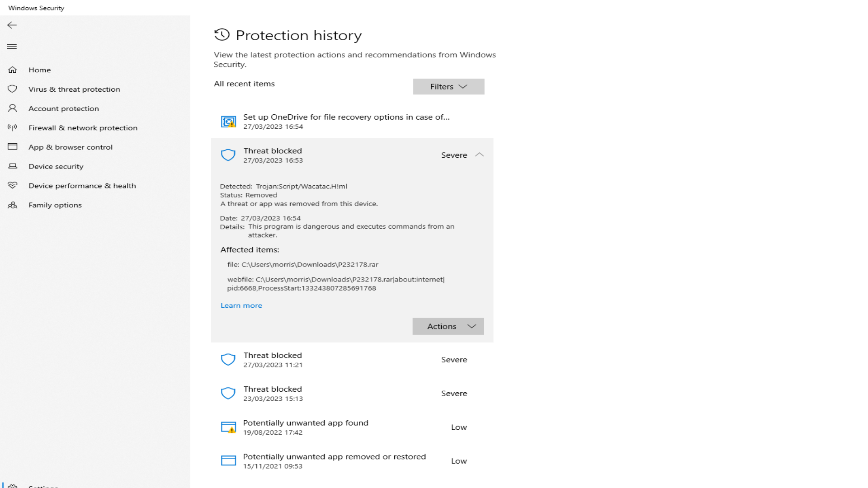868x488 pixels.
Task: Open the Filters dropdown
Action: pos(448,87)
